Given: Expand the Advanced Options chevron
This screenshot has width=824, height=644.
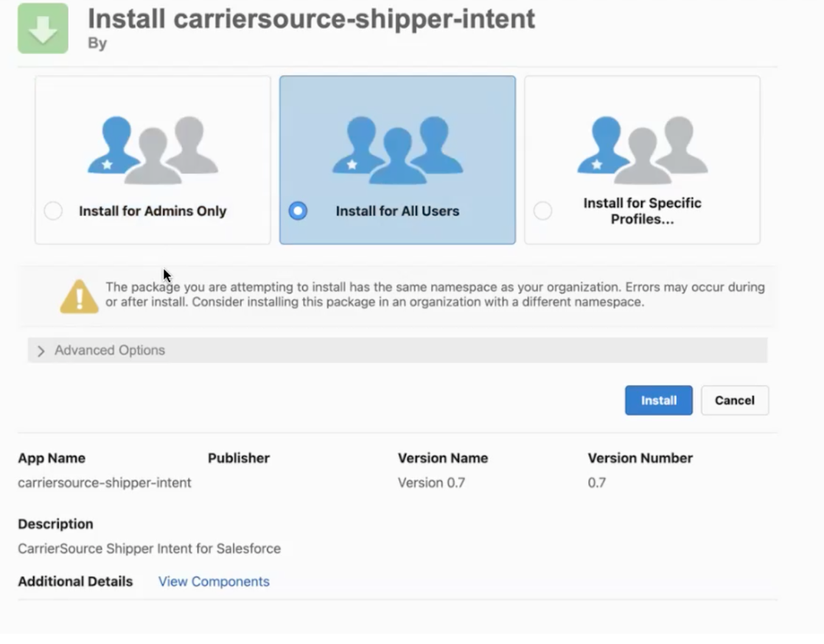Looking at the screenshot, I should (x=41, y=351).
